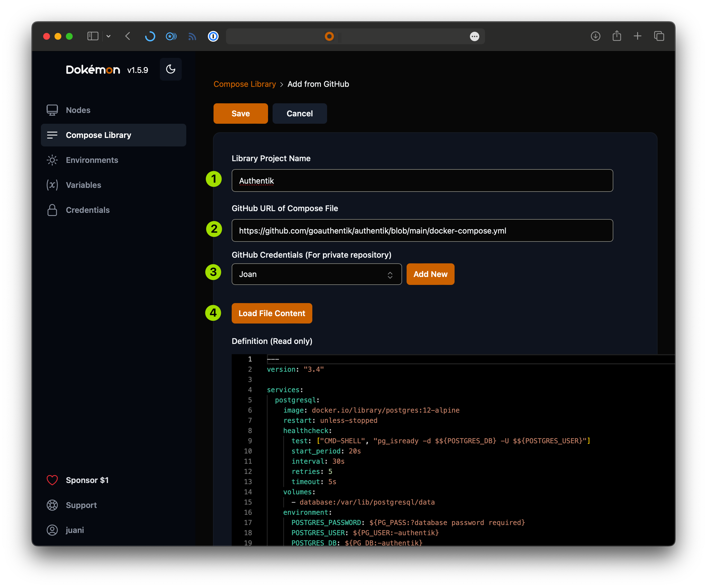This screenshot has width=707, height=588.
Task: Click line number 9 in gutter
Action: click(x=250, y=441)
